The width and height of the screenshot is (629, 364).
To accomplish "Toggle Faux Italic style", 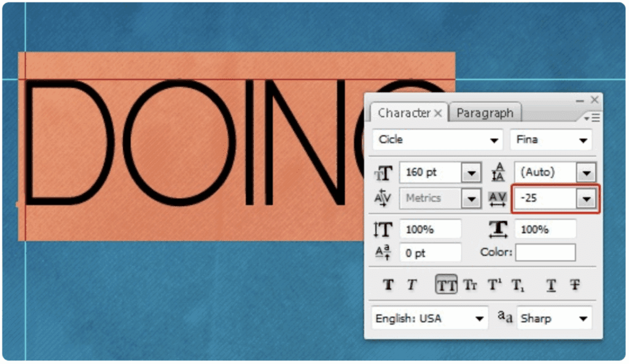I will tap(412, 285).
